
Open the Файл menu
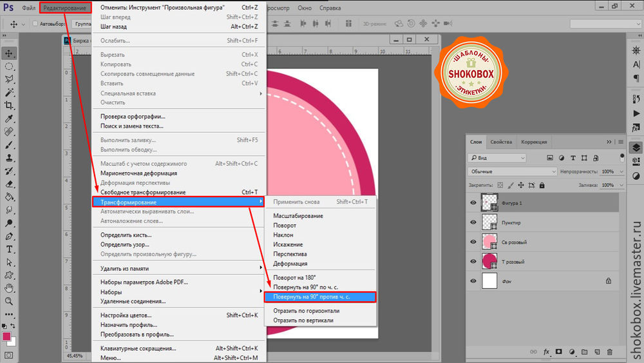pyautogui.click(x=28, y=8)
